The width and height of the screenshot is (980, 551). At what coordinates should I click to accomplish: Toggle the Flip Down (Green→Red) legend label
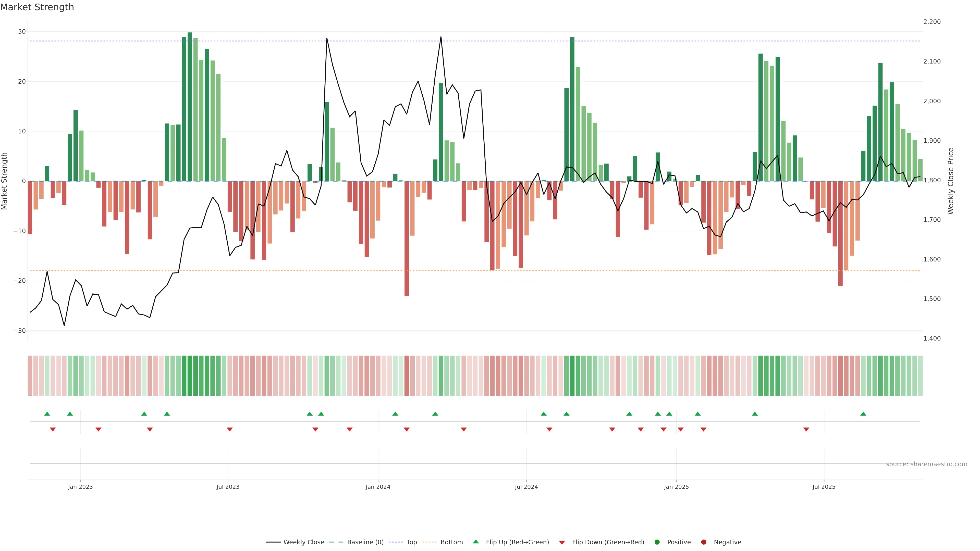coord(608,542)
